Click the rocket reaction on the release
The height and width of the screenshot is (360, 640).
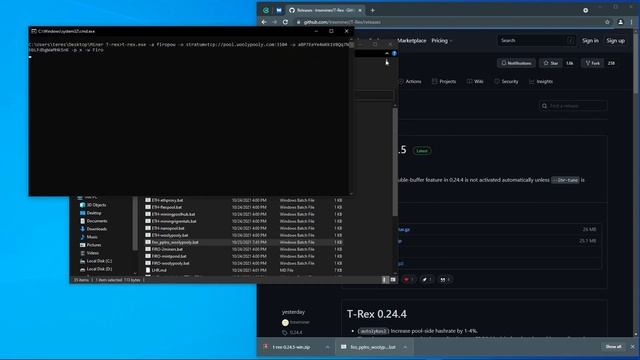click(x=427, y=280)
